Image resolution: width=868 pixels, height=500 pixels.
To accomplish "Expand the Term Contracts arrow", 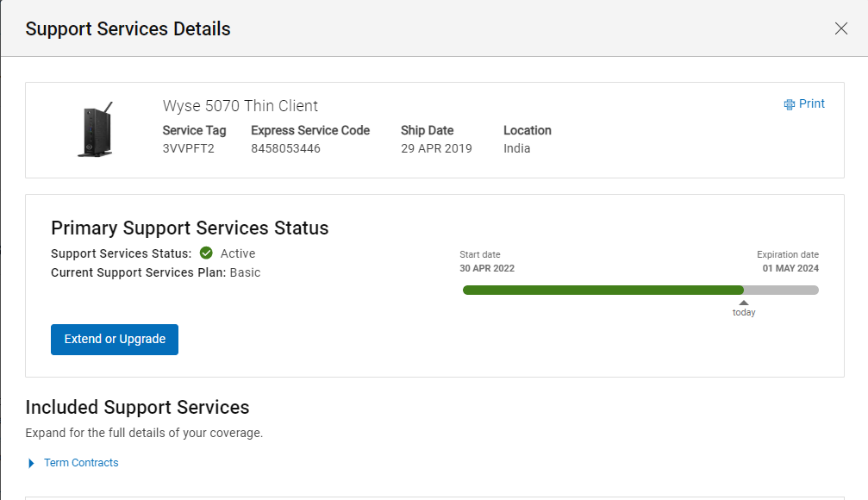I will pyautogui.click(x=31, y=463).
